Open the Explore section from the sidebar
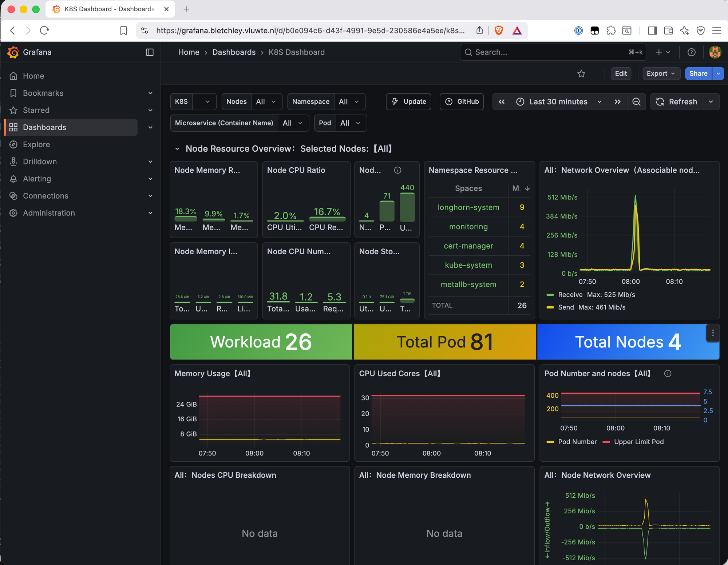This screenshot has height=565, width=728. 36,144
